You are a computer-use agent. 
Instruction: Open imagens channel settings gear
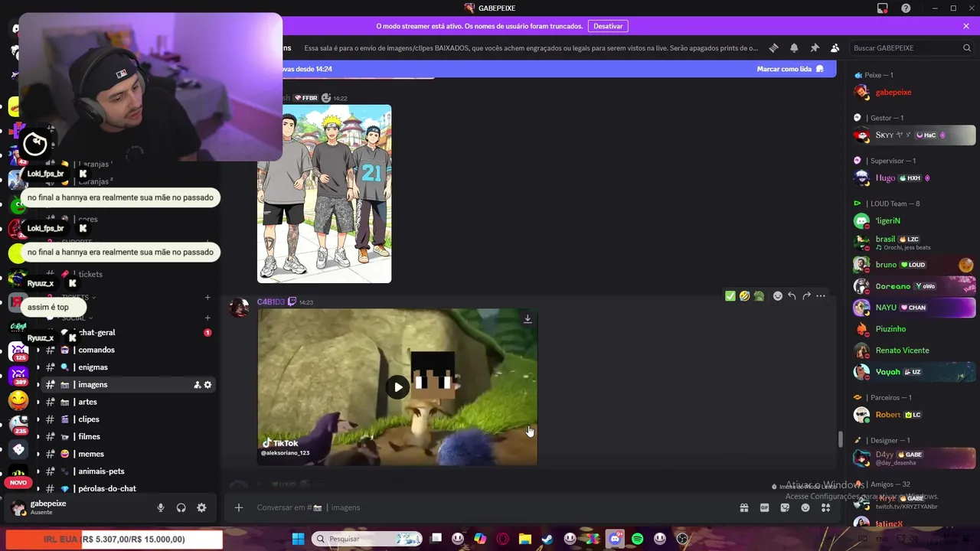(207, 385)
